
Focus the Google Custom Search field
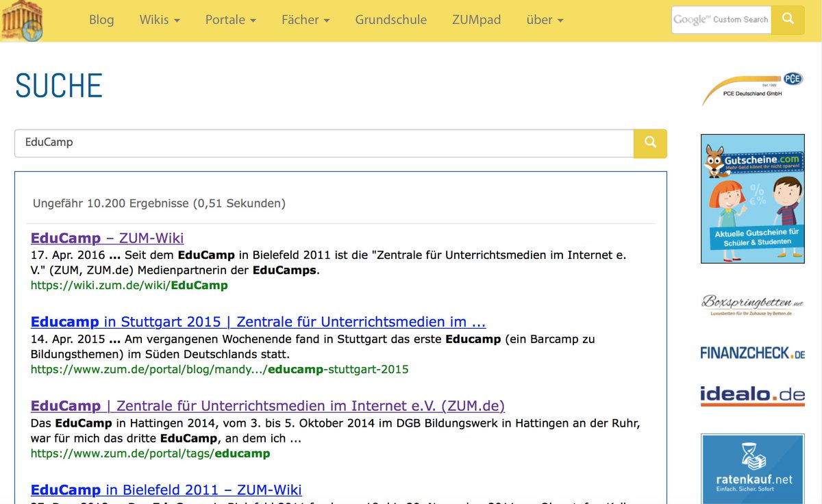coord(721,20)
